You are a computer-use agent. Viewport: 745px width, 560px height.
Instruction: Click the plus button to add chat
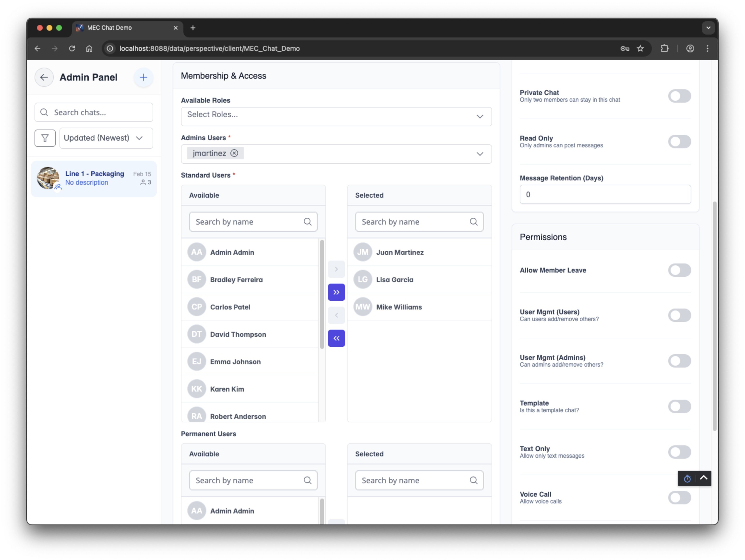(144, 77)
